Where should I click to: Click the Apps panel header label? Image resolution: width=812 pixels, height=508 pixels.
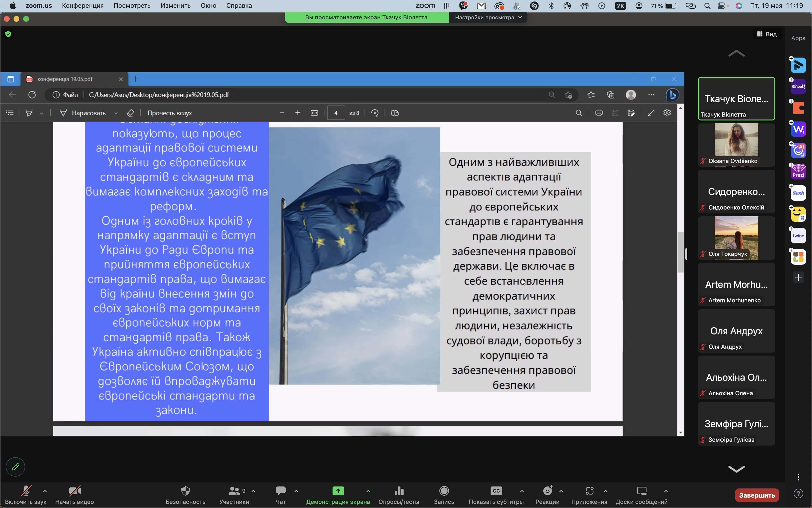coord(798,38)
